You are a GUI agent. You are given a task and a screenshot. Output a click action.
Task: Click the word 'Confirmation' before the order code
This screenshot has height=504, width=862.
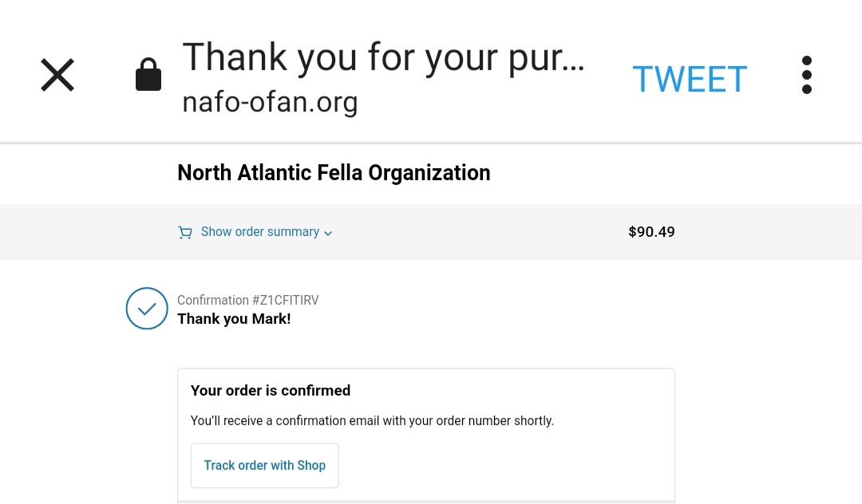(x=213, y=301)
